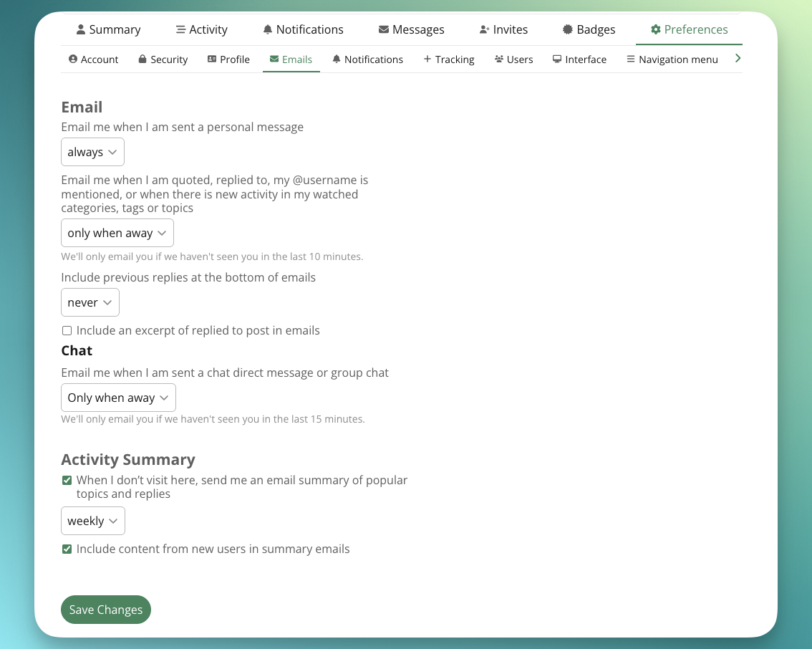Click the bell icon in Notifications sub-tab
812x649 pixels.
tap(337, 59)
